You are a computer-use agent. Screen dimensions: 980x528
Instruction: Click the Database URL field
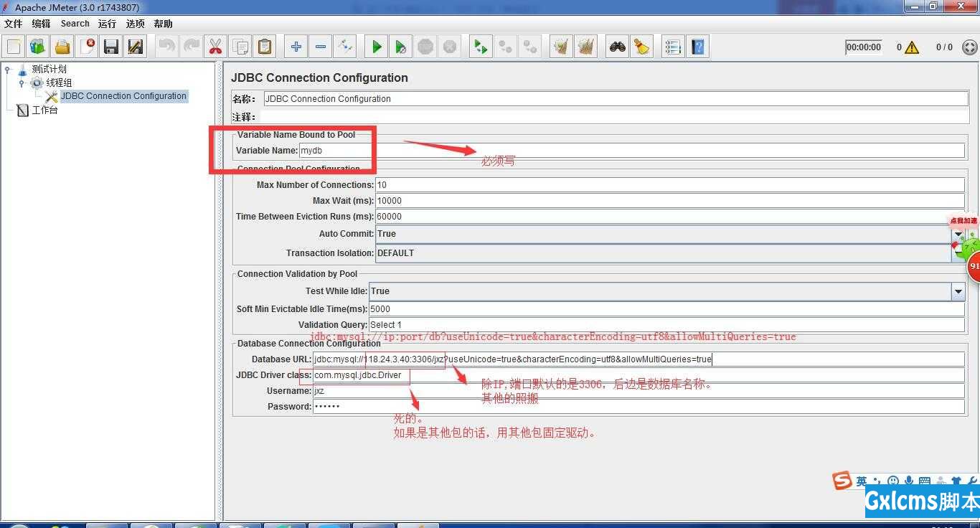pyautogui.click(x=639, y=359)
